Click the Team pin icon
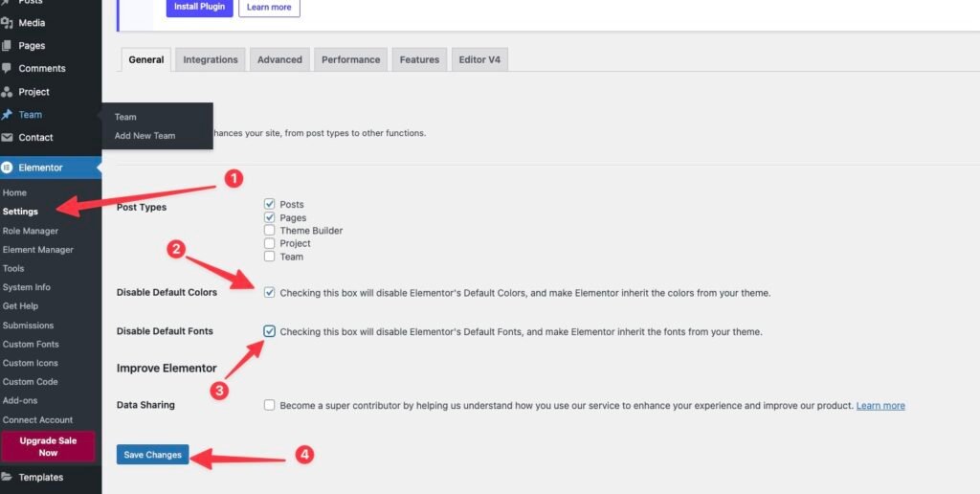The width and height of the screenshot is (980, 494). point(8,115)
